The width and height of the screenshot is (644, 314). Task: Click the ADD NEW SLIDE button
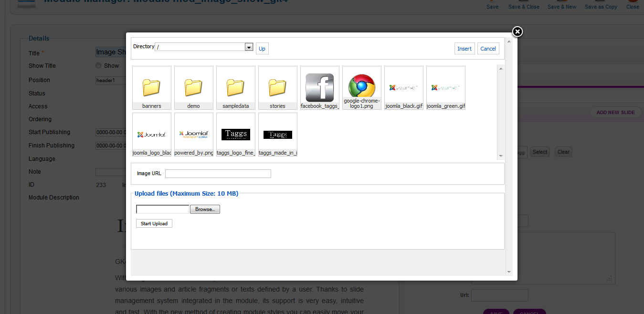pos(615,113)
